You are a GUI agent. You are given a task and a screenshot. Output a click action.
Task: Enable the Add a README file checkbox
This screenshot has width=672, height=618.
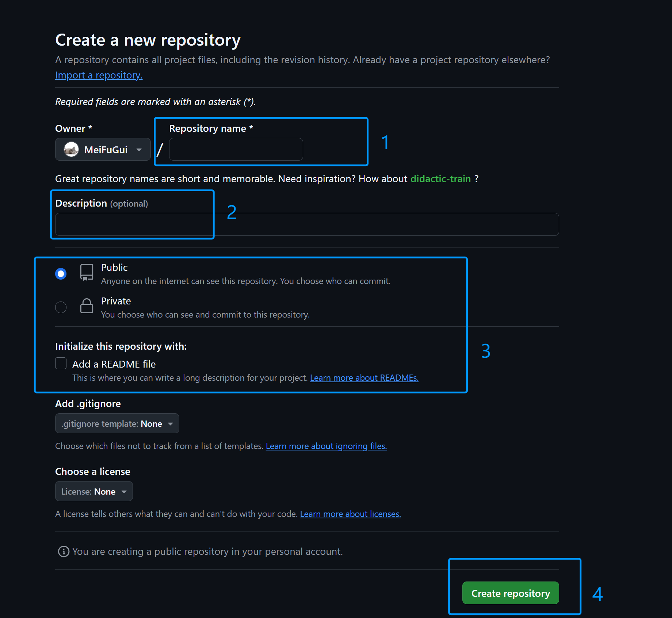(x=61, y=364)
